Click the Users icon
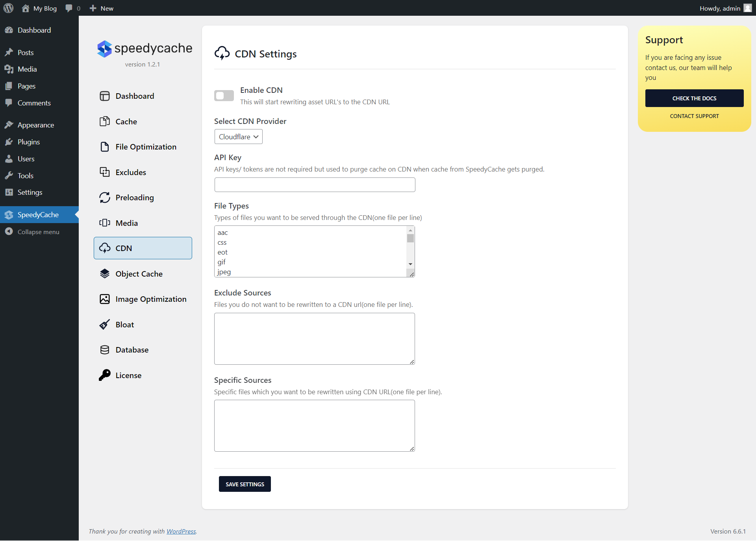 [x=9, y=159]
